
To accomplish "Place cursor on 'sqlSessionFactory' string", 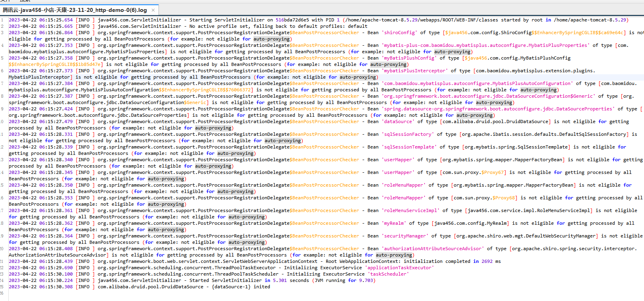I will click(x=408, y=134).
